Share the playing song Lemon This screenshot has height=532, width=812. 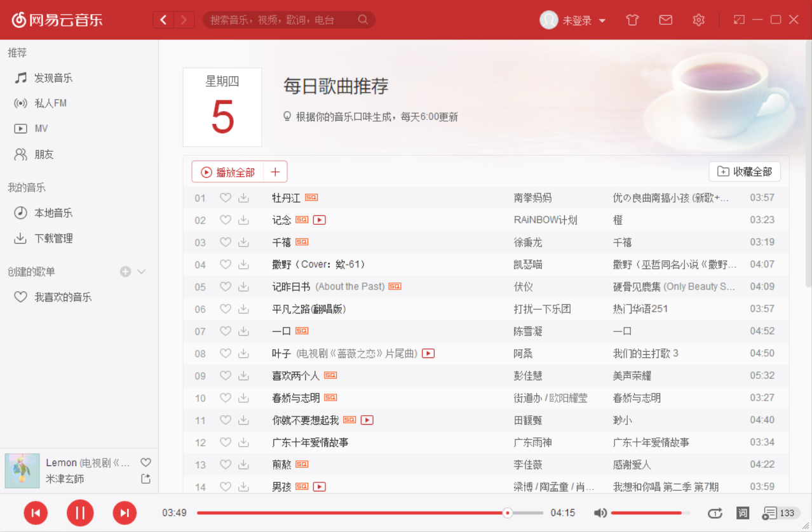145,479
